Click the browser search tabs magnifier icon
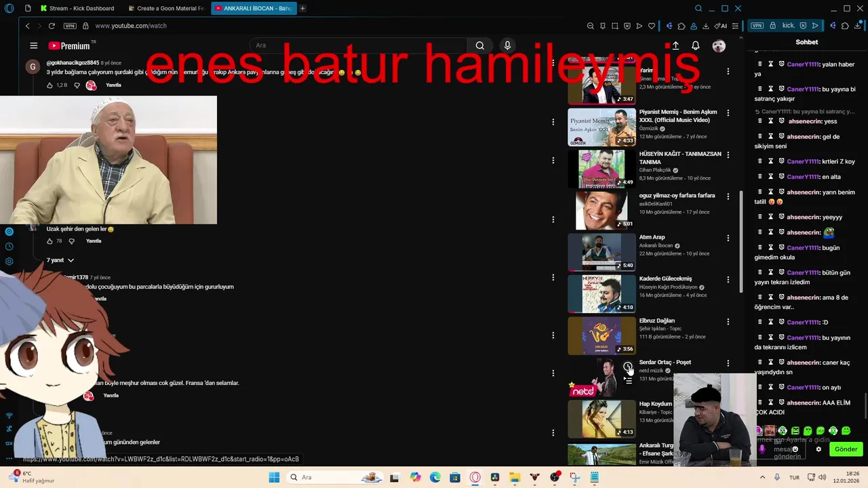Image resolution: width=868 pixels, height=488 pixels. click(698, 8)
